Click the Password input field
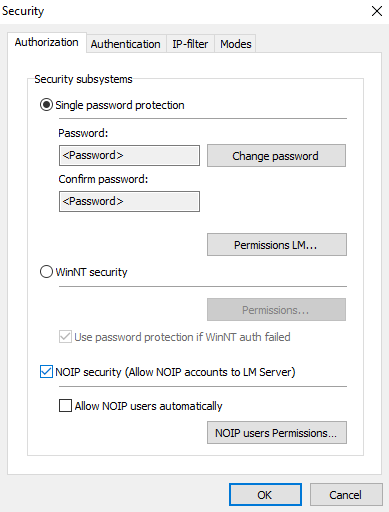 [x=129, y=155]
